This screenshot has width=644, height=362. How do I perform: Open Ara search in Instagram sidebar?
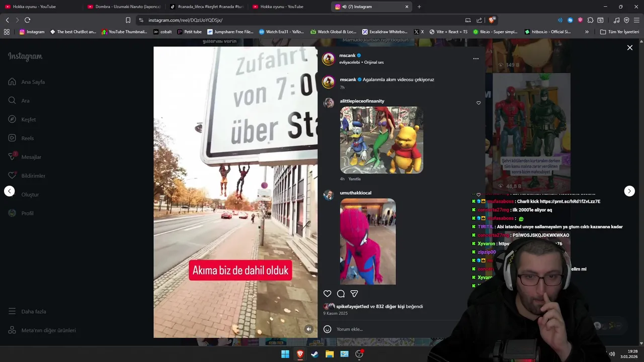[19, 101]
